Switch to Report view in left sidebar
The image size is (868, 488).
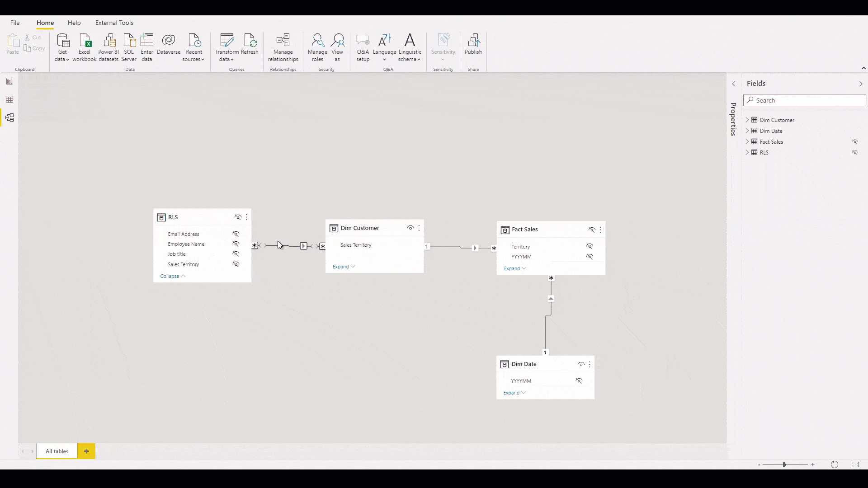click(x=9, y=81)
